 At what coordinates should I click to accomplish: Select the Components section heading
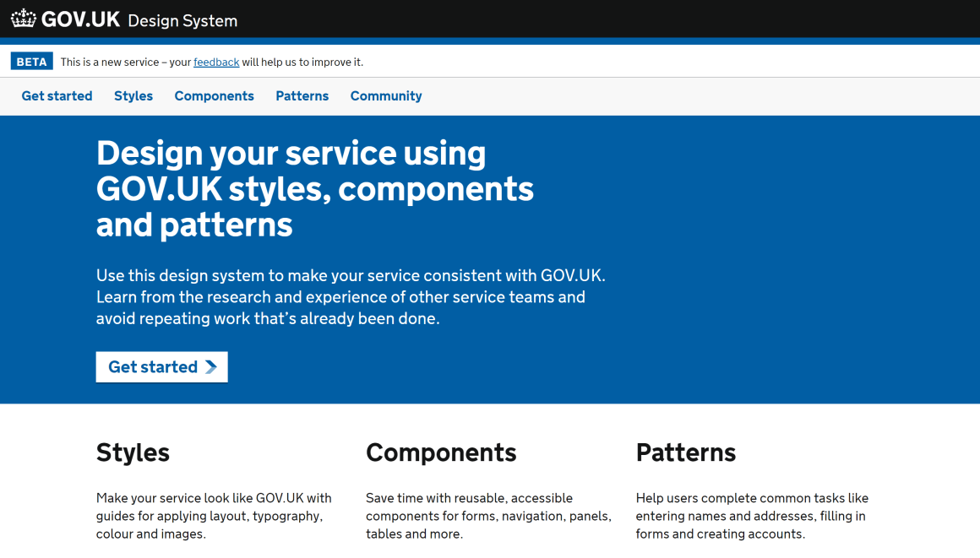441,452
